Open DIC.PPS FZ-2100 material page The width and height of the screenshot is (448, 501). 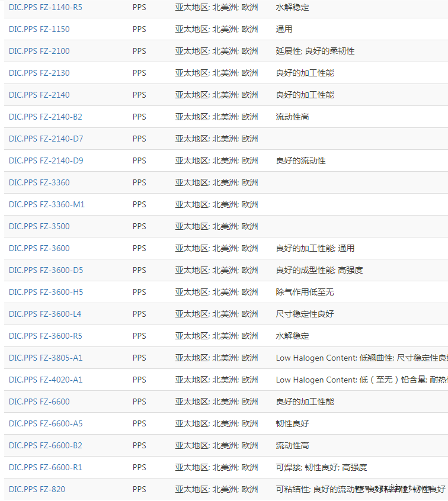point(39,52)
